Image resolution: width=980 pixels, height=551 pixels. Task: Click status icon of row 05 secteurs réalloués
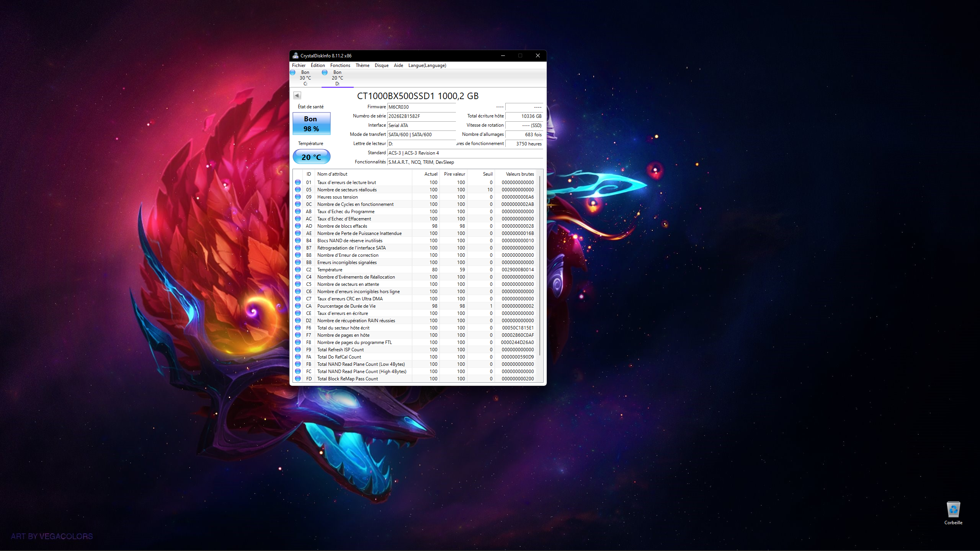[298, 189]
